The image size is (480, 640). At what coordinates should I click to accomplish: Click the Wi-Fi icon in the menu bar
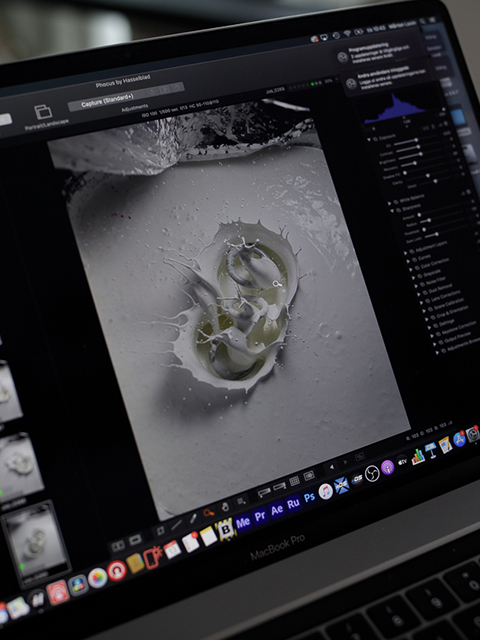(347, 33)
